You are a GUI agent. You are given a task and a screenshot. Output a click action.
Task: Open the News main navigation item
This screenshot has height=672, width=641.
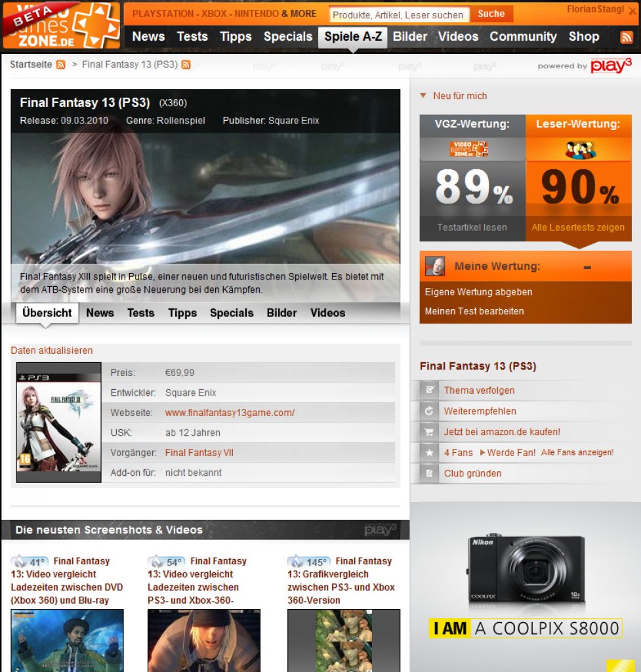click(x=148, y=37)
